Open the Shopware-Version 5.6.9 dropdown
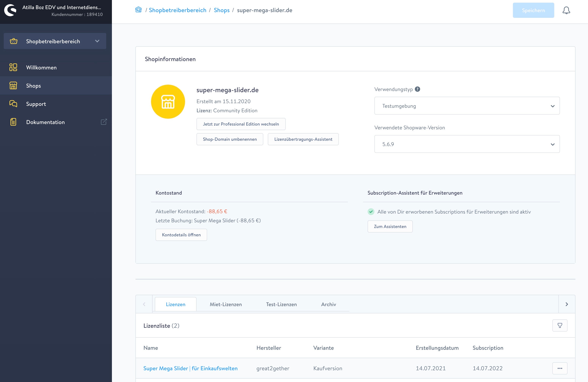Screen dimensions: 588x382 (x=467, y=144)
